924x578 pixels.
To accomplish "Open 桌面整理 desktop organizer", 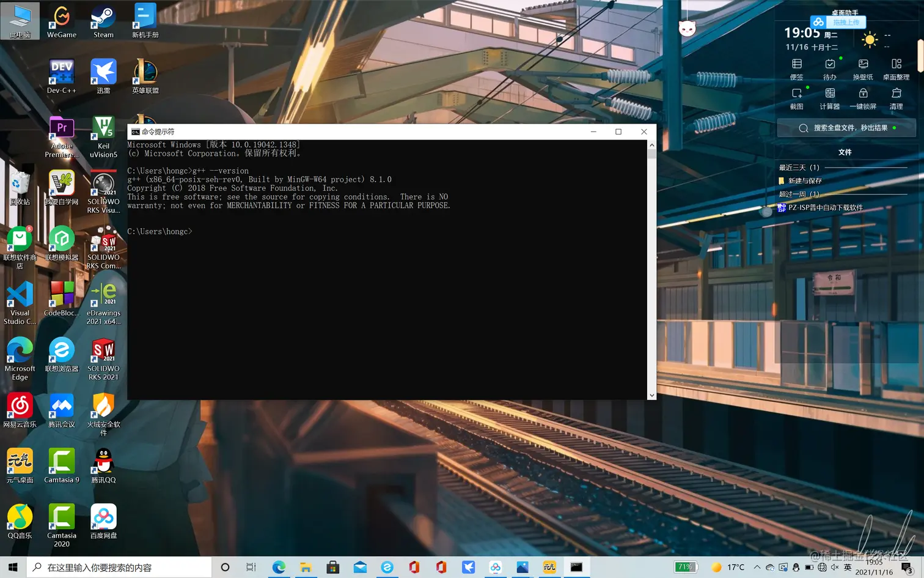I will click(x=896, y=69).
